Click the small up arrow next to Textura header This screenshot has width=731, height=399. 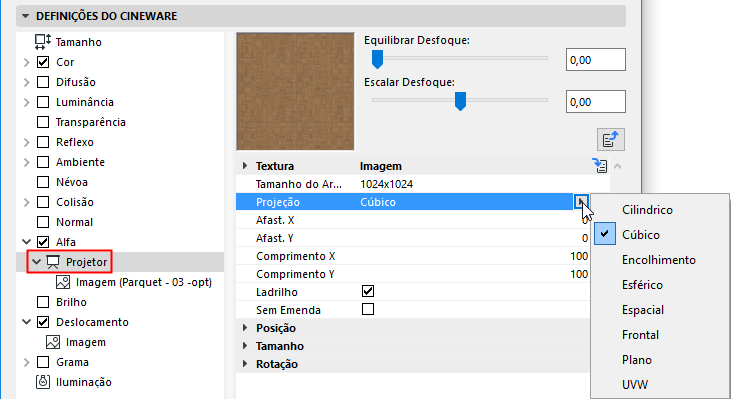coord(618,166)
